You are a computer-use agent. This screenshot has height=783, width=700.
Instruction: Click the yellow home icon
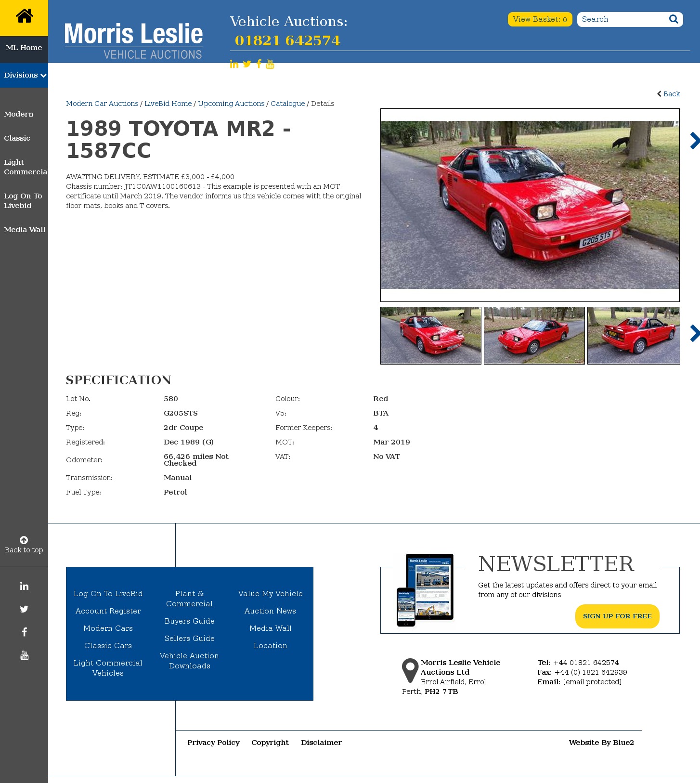pyautogui.click(x=24, y=16)
